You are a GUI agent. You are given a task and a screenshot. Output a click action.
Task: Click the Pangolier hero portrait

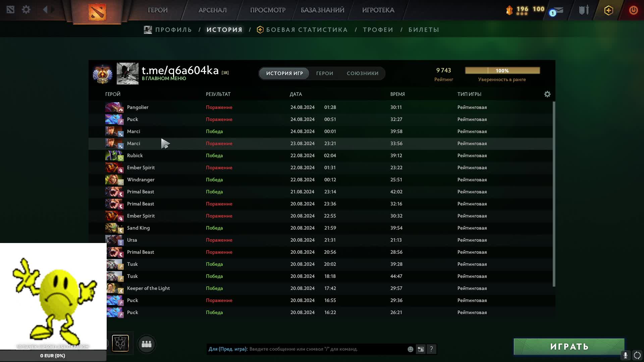coord(114,107)
